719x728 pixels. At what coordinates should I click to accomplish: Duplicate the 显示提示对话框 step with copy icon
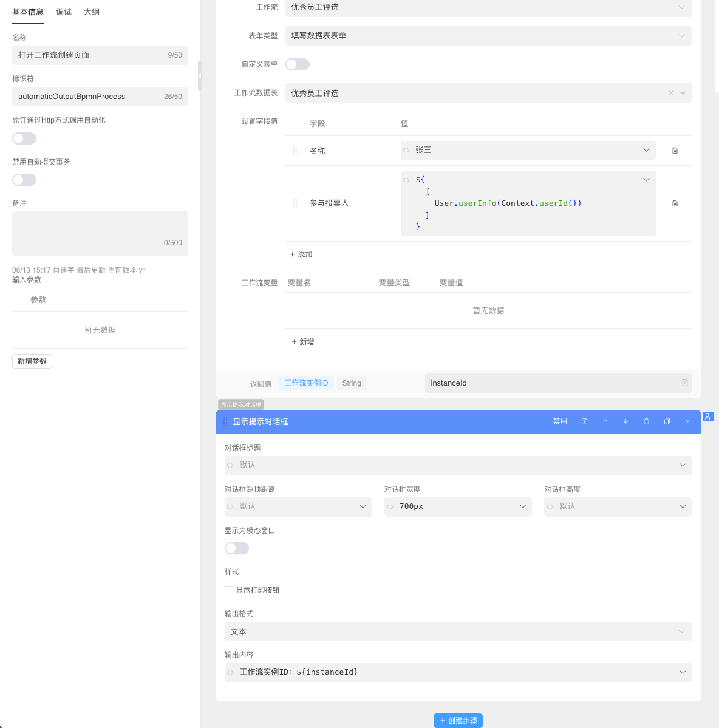click(667, 421)
